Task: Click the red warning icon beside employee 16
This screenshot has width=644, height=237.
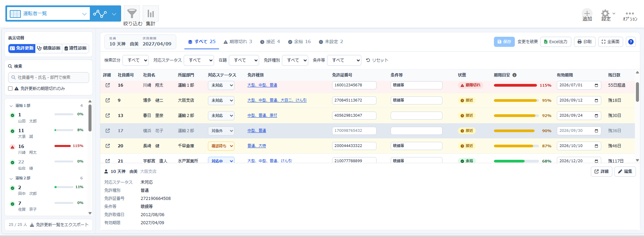Action: pyautogui.click(x=12, y=147)
